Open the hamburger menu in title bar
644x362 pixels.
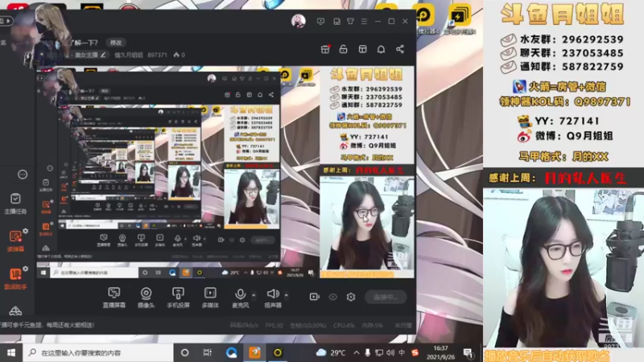pos(365,21)
